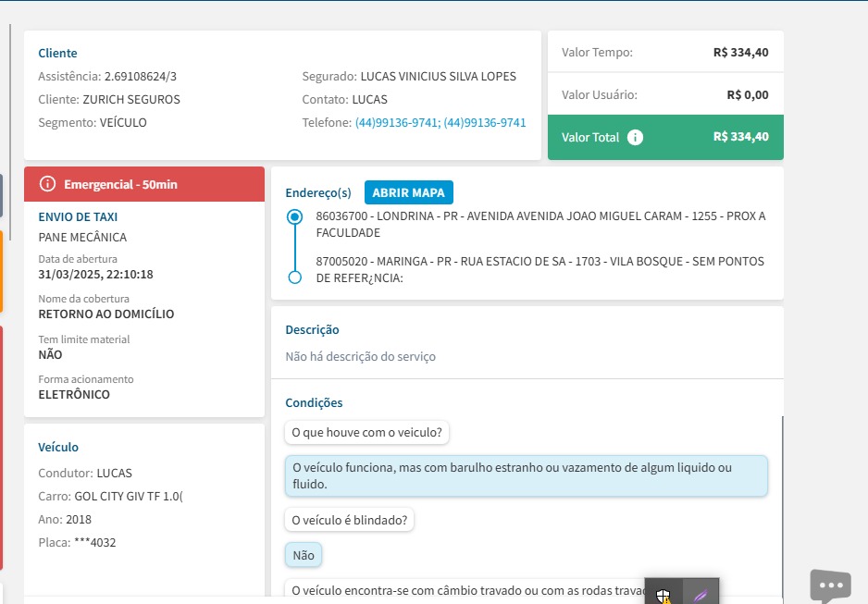Click the Condições scrollbar

pyautogui.click(x=782, y=506)
